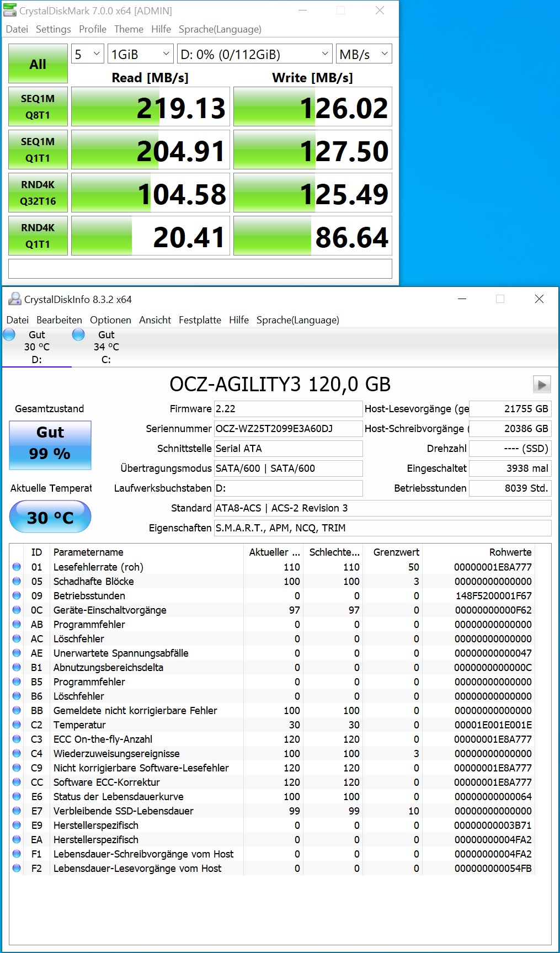Screen dimensions: 560x953
Task: Open the test count dropdown showing 5
Action: tap(88, 54)
